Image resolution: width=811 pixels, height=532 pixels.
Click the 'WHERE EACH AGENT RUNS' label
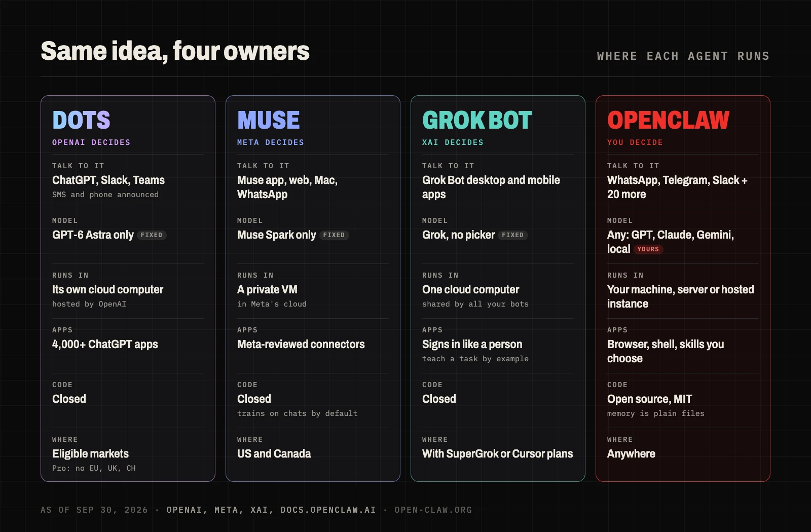click(x=683, y=56)
